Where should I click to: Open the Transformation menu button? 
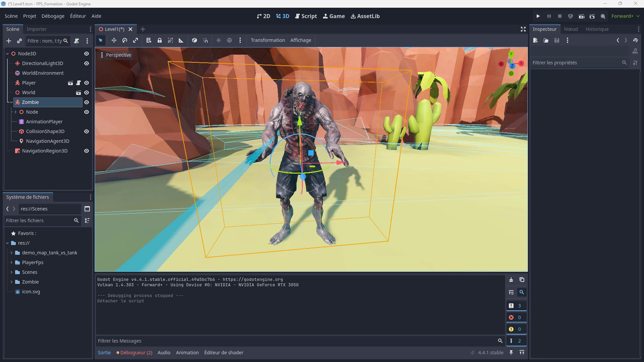(268, 40)
